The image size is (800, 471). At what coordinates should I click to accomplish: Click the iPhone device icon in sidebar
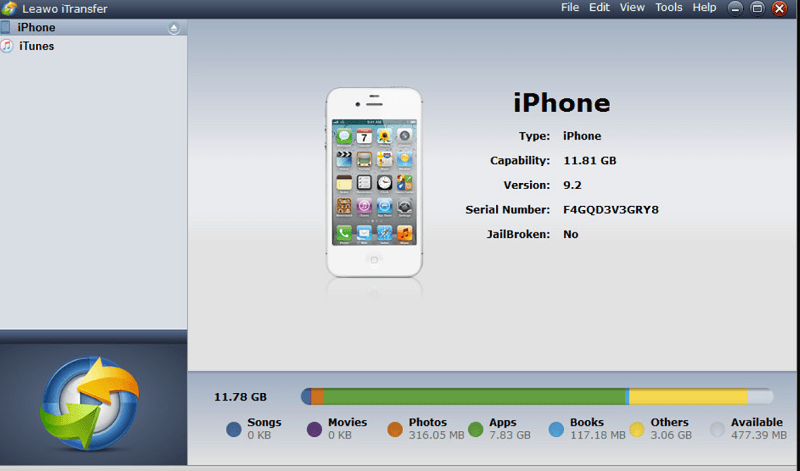(6, 28)
